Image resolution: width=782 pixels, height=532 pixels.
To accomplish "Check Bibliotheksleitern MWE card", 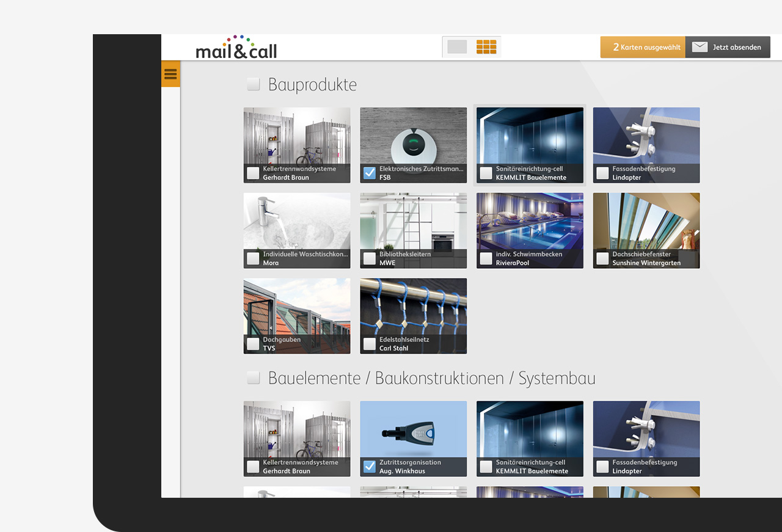I will (x=370, y=258).
